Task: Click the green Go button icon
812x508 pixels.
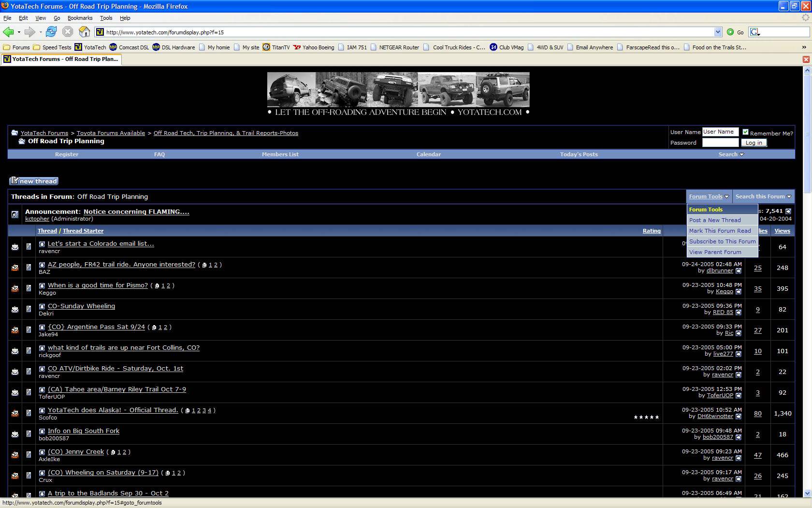Action: (x=730, y=32)
